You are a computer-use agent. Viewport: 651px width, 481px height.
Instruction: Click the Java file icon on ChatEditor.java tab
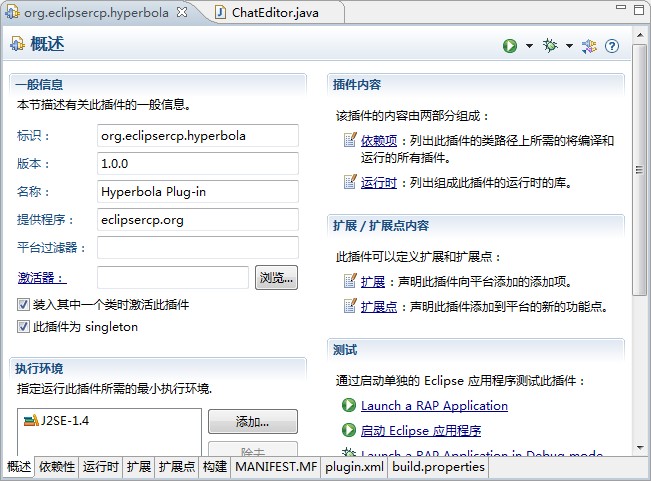(220, 12)
